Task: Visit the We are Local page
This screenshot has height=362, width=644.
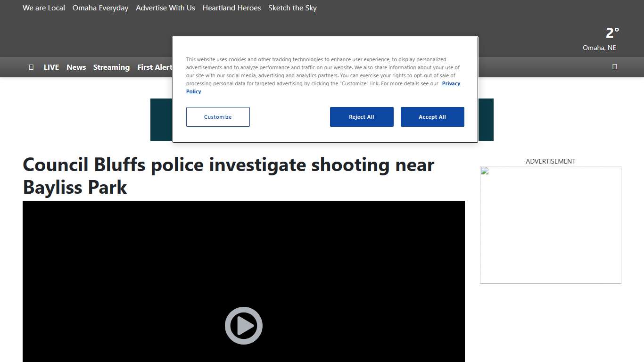Action: click(43, 8)
